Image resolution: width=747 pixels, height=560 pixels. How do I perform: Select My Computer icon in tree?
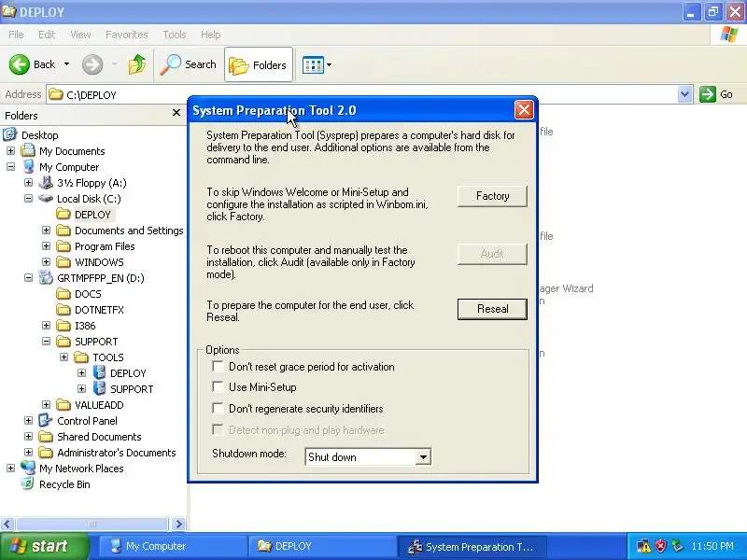(x=28, y=167)
